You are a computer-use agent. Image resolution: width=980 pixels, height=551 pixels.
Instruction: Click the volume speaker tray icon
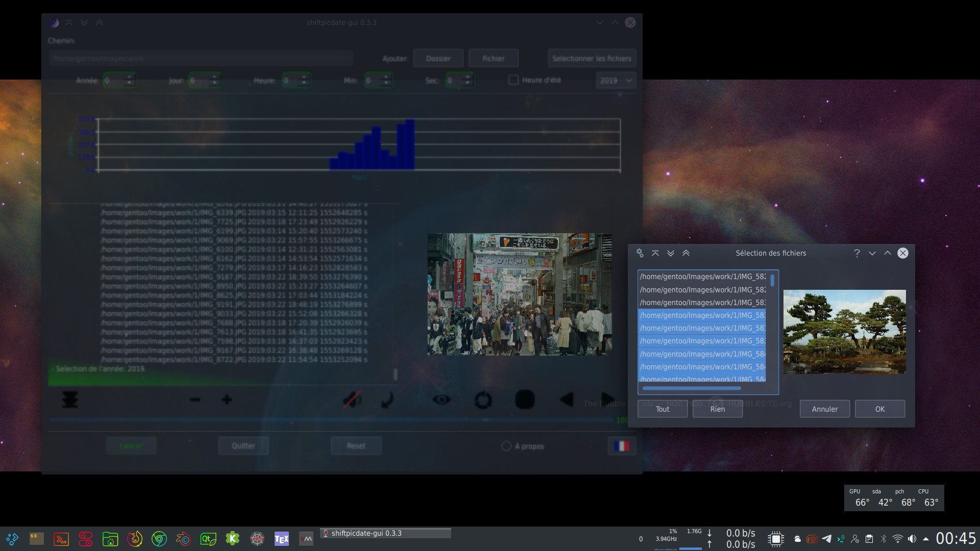[912, 539]
